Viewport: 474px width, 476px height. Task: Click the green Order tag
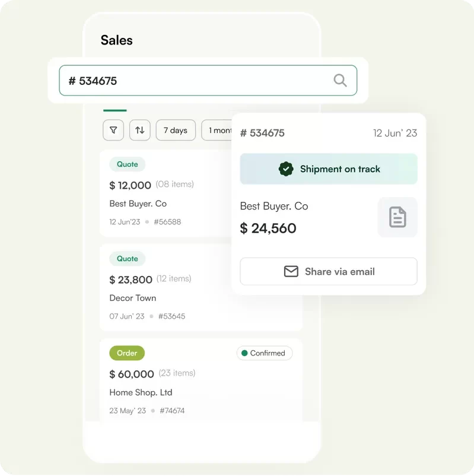coord(127,353)
